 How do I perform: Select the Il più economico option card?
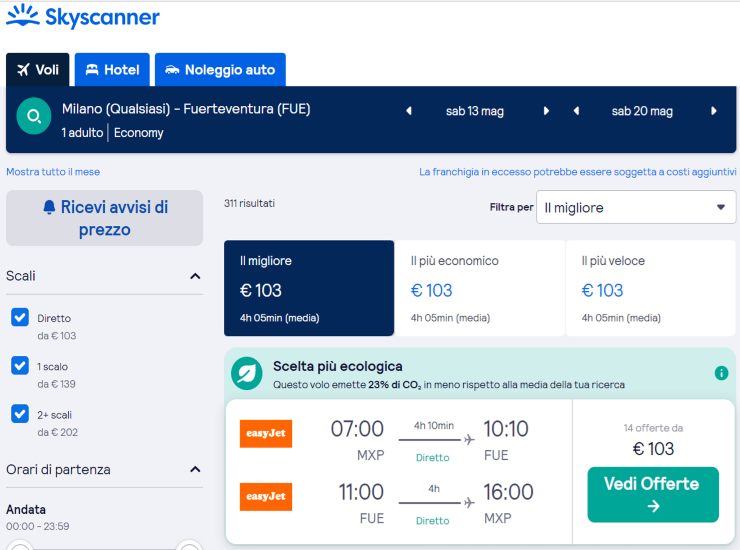click(479, 288)
